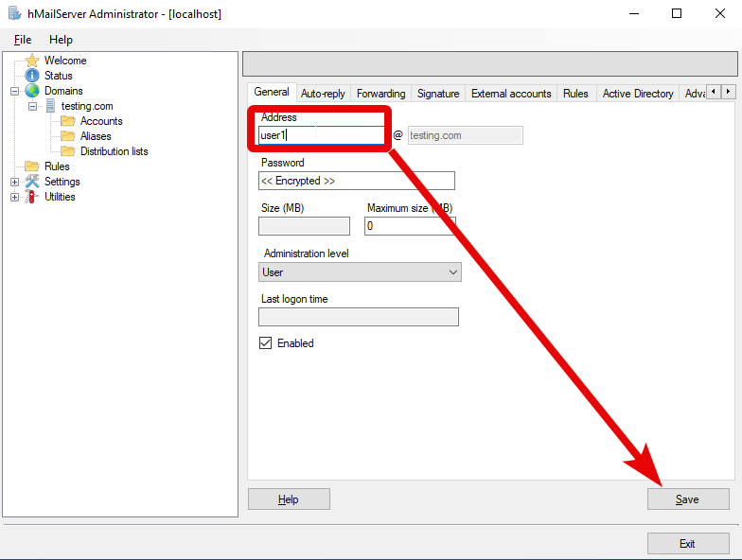Collapse the Domains tree node

15,91
